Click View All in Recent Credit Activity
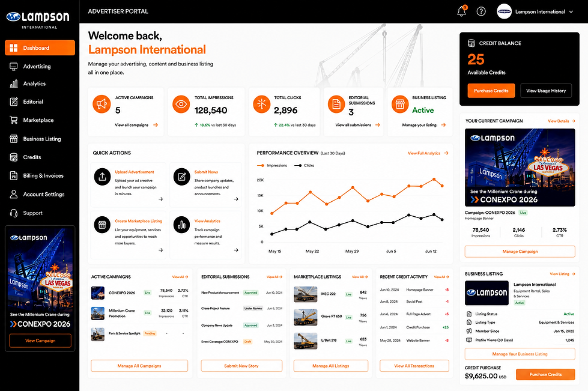 tap(441, 277)
